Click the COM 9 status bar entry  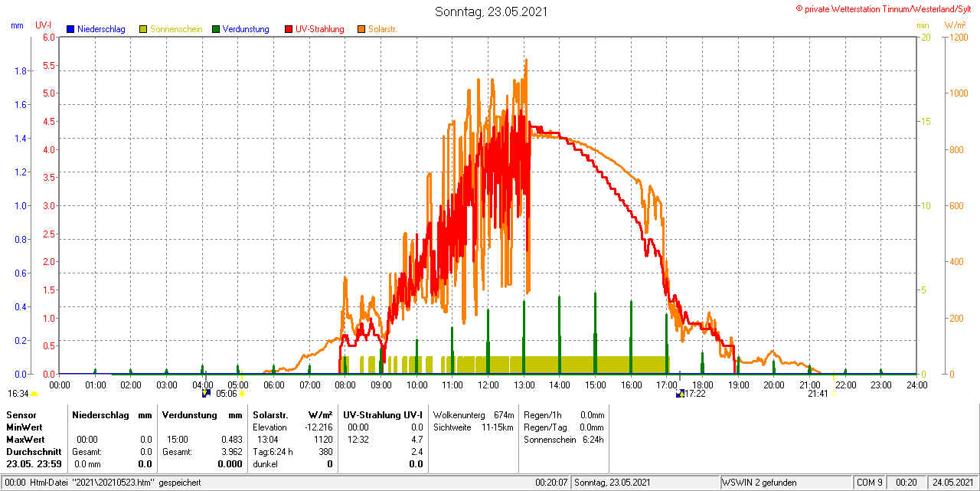pos(870,483)
